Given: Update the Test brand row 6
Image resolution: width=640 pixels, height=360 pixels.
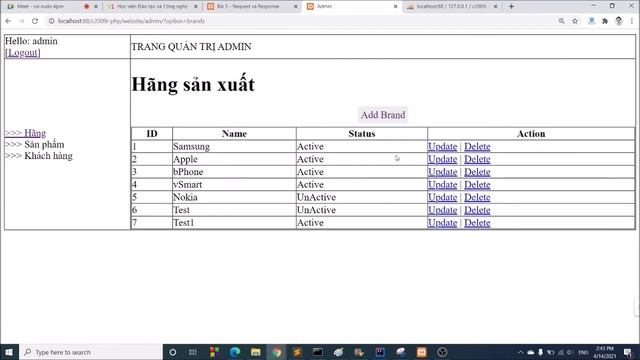Looking at the screenshot, I should (442, 210).
